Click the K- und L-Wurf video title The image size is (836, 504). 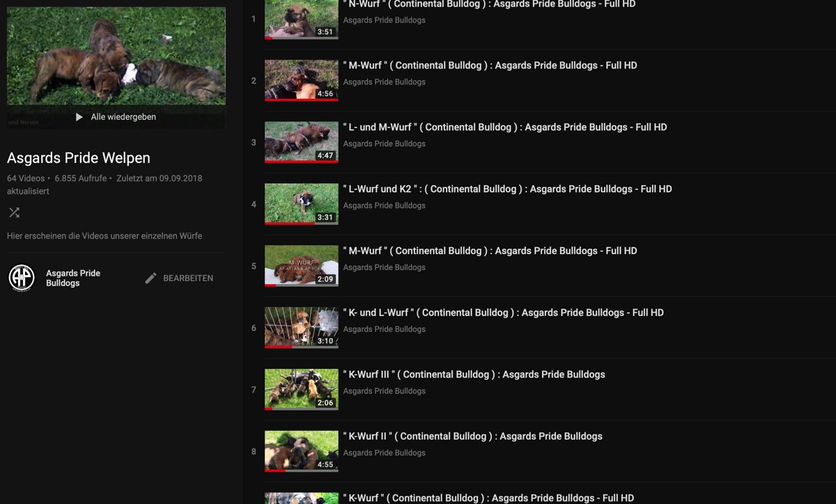pyautogui.click(x=503, y=313)
